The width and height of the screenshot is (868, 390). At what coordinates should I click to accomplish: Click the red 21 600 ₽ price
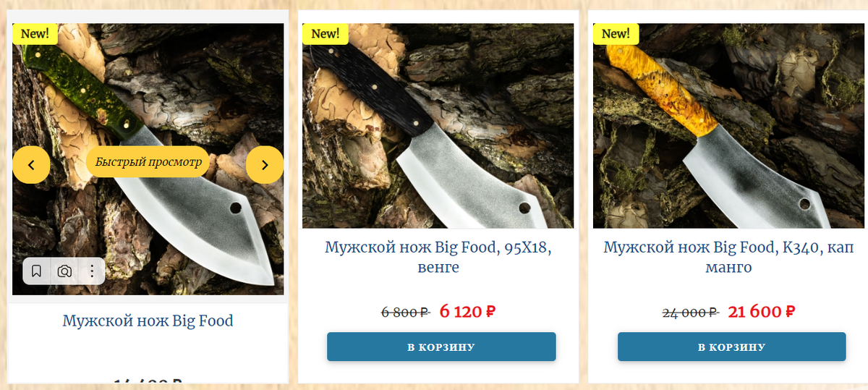click(762, 312)
